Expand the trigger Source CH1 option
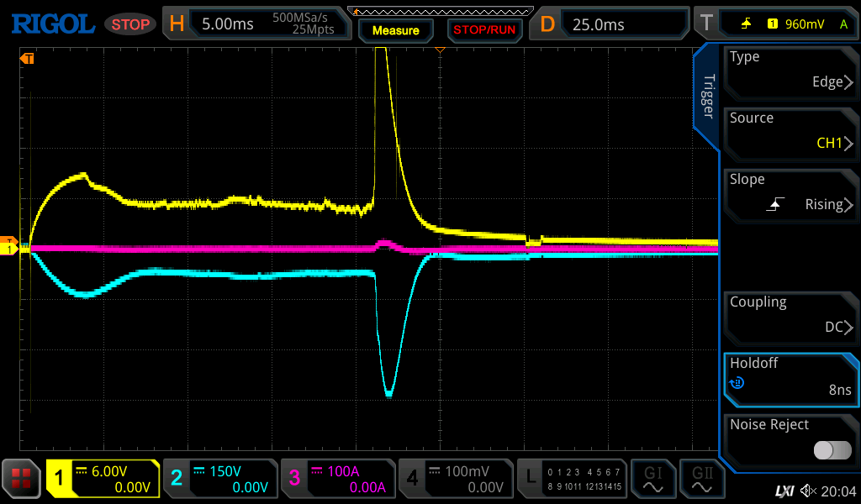 tap(790, 132)
